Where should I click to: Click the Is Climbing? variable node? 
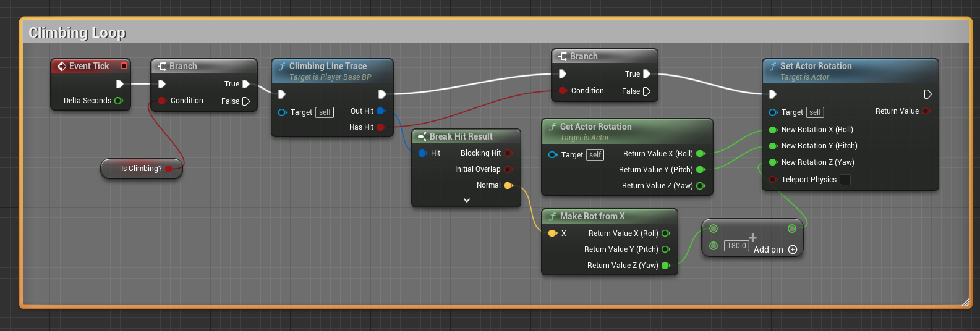142,168
